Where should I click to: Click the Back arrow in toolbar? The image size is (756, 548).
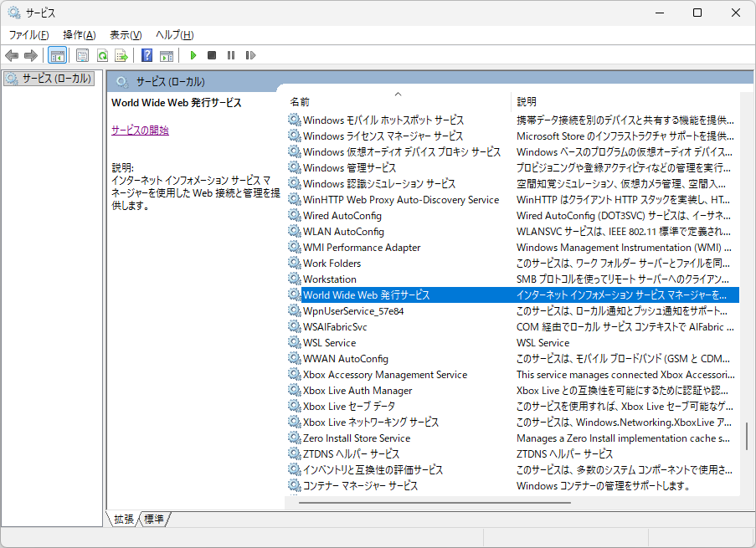click(x=12, y=55)
